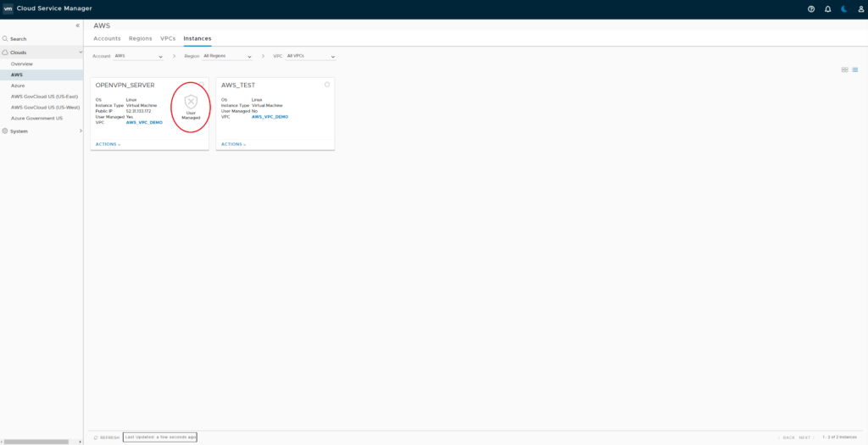
Task: Click the REFRESH button
Action: point(106,437)
